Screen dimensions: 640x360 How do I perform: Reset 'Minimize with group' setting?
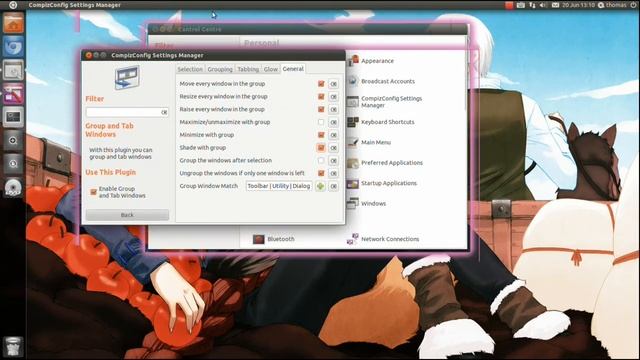[333, 135]
